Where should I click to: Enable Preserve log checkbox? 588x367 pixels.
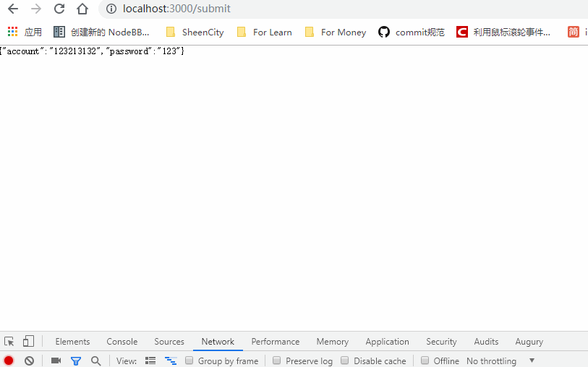coord(277,360)
